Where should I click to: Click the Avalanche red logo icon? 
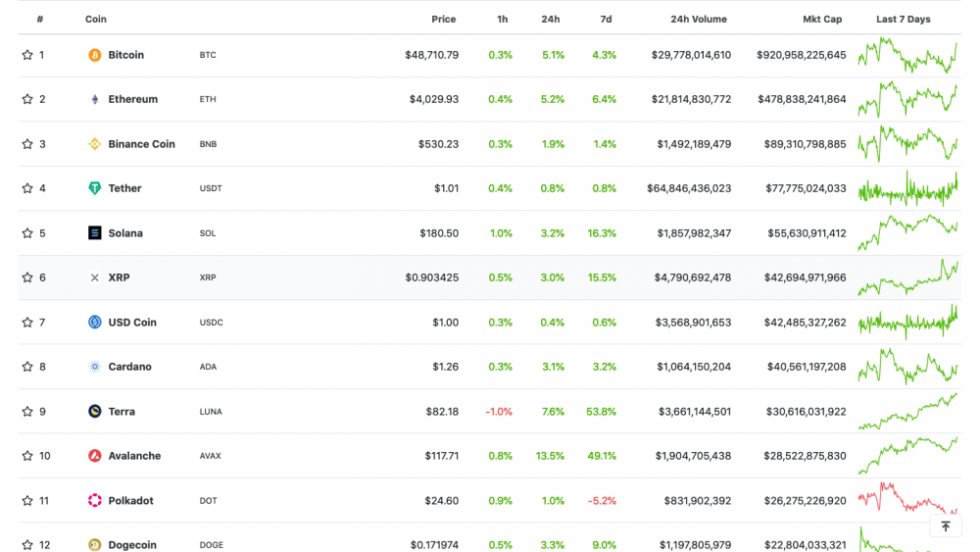pos(95,456)
